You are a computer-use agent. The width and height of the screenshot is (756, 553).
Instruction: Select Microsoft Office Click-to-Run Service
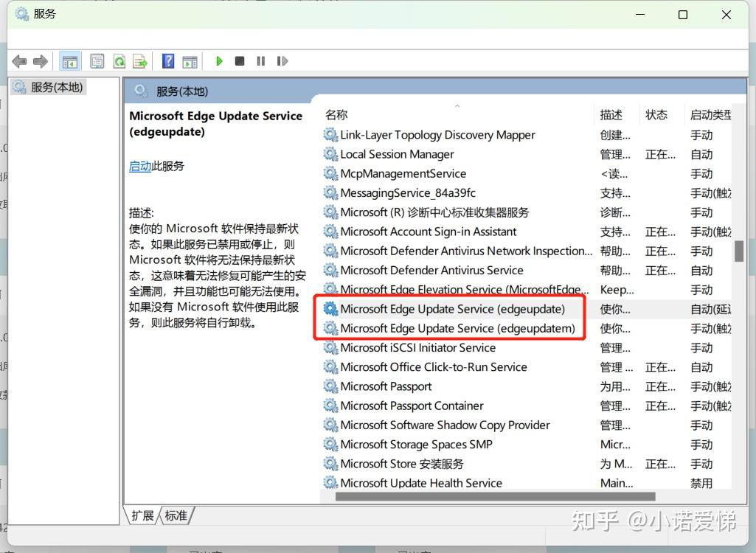(x=527, y=367)
